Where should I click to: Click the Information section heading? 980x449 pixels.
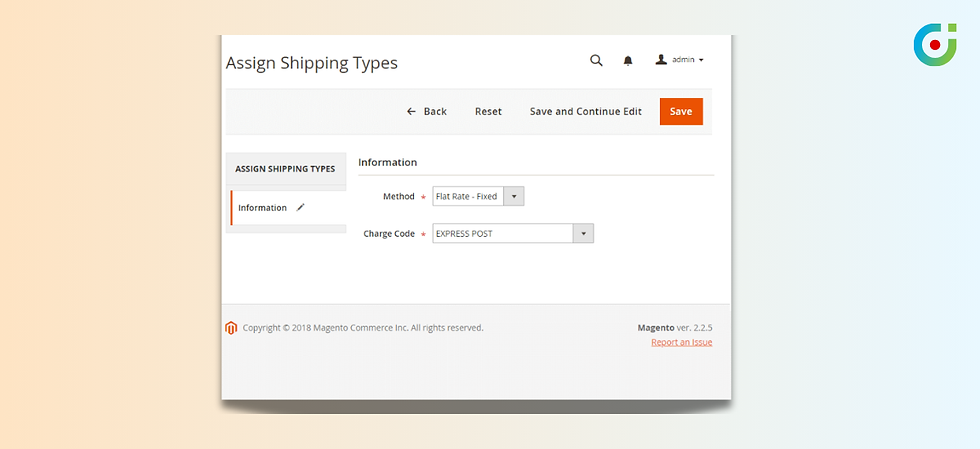pyautogui.click(x=388, y=162)
